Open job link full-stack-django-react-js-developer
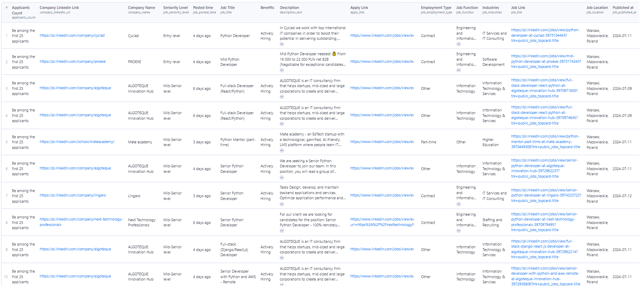The width and height of the screenshot is (644, 286). 544,249
